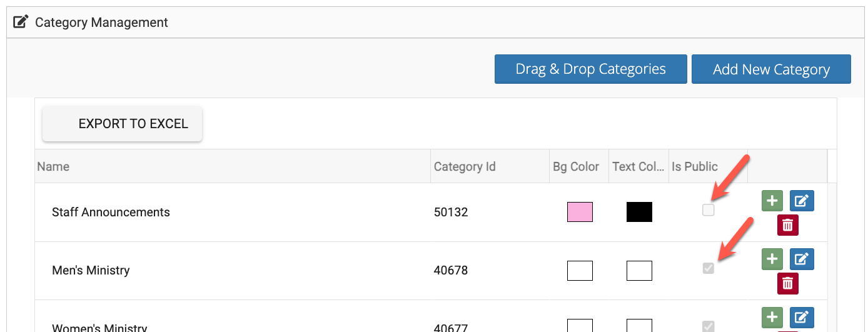Delete the Staff Announcements category
Viewport: 868px width, 332px height.
click(x=787, y=225)
